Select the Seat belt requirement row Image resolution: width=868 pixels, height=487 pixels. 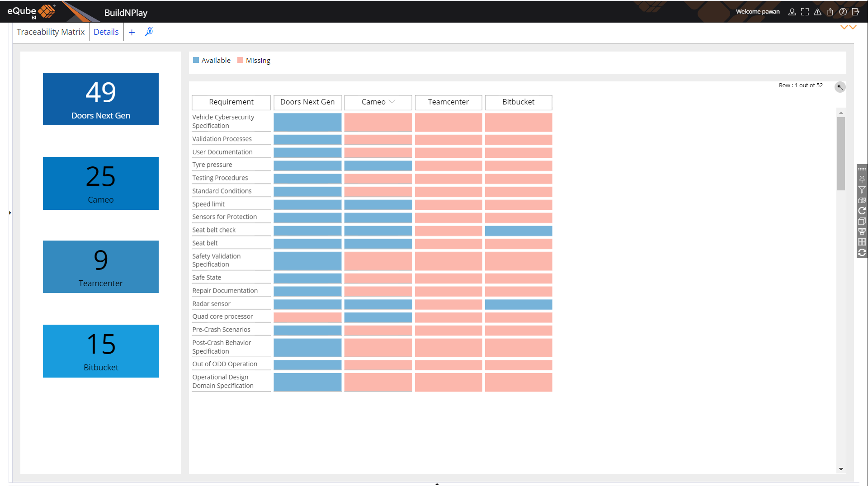pyautogui.click(x=231, y=243)
